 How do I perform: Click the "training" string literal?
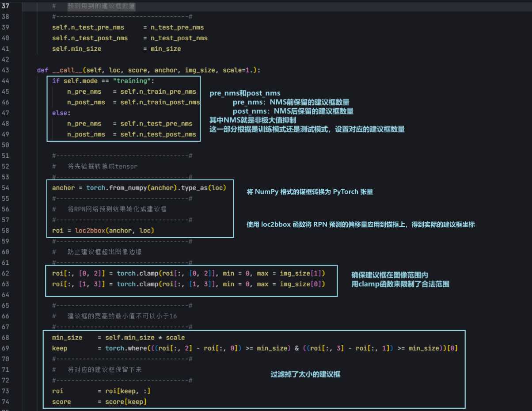[x=132, y=81]
